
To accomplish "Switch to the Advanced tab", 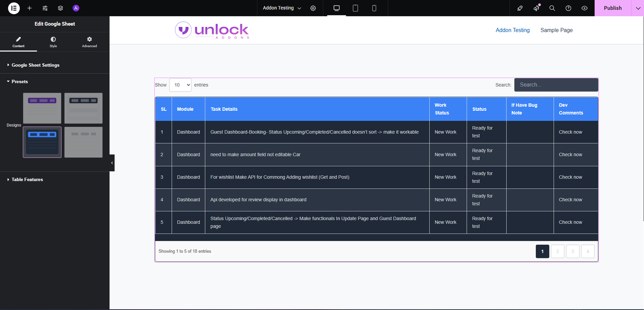I will pyautogui.click(x=89, y=42).
